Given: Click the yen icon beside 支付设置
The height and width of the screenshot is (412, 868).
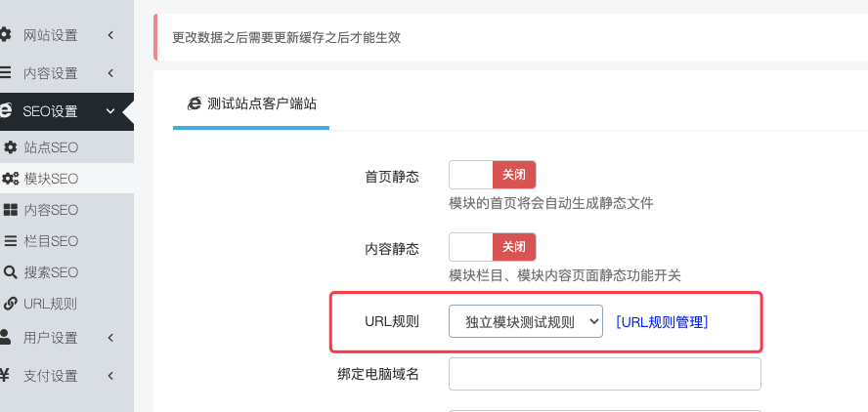Looking at the screenshot, I should pos(5,376).
